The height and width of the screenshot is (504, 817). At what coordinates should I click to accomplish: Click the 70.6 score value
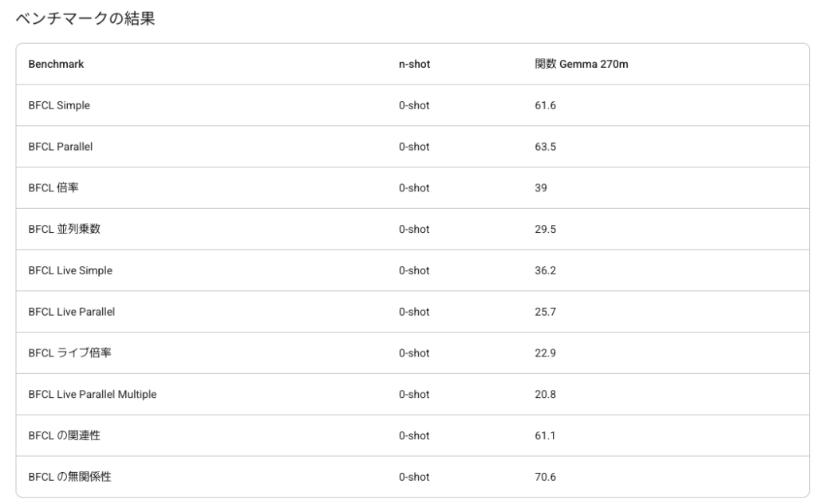pos(545,477)
